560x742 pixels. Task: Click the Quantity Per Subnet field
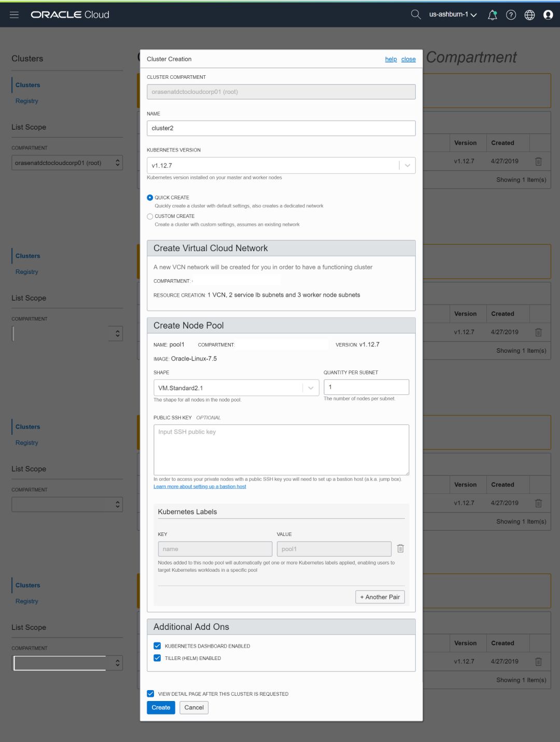coord(366,387)
